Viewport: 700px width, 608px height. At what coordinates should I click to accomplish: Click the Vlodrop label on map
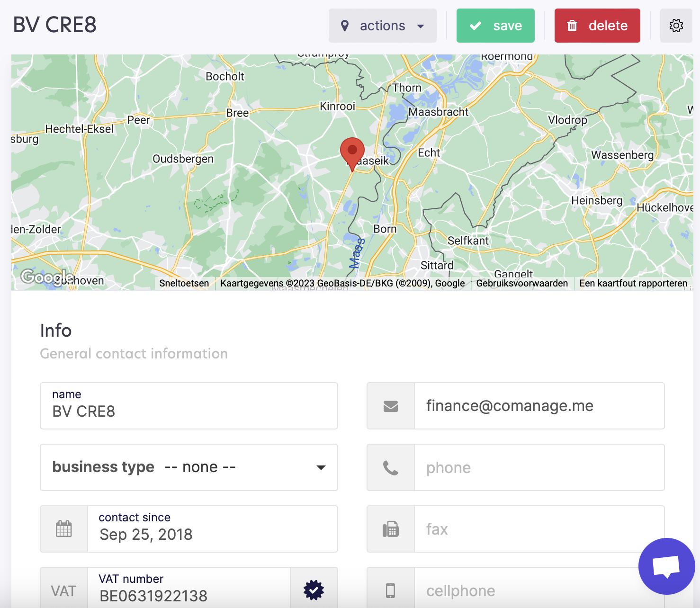[567, 120]
